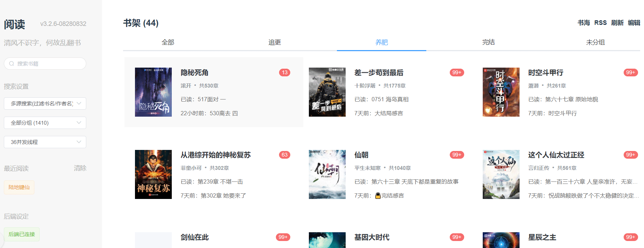Open the 36开发线程 thread dropdown
This screenshot has height=248, width=644.
(45, 142)
